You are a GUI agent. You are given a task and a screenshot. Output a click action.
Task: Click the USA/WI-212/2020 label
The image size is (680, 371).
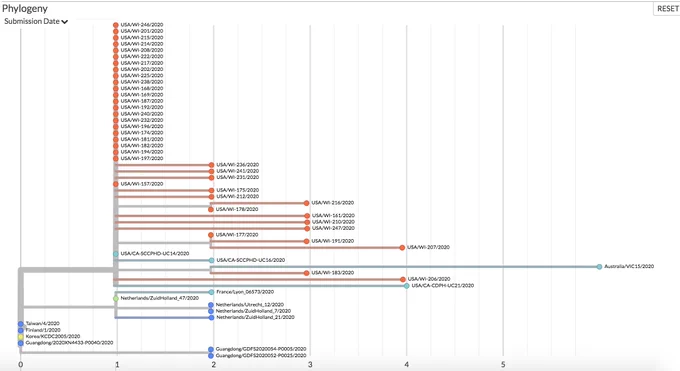238,197
